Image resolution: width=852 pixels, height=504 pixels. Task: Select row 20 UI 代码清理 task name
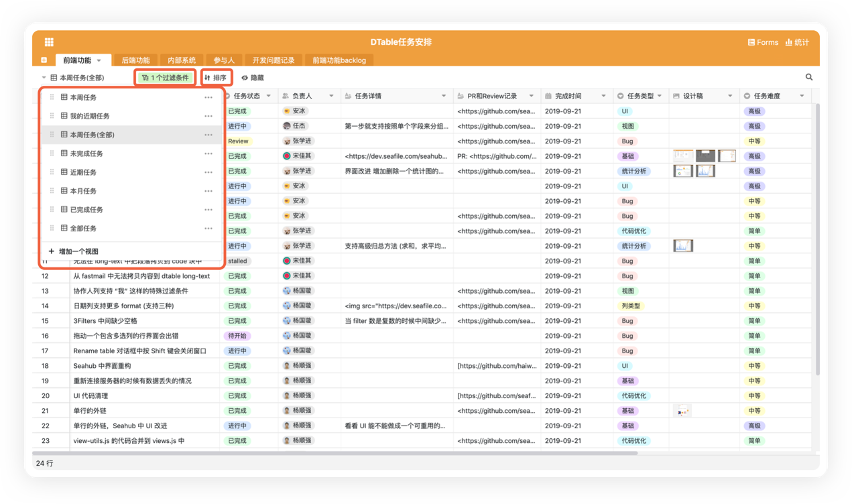pos(90,396)
